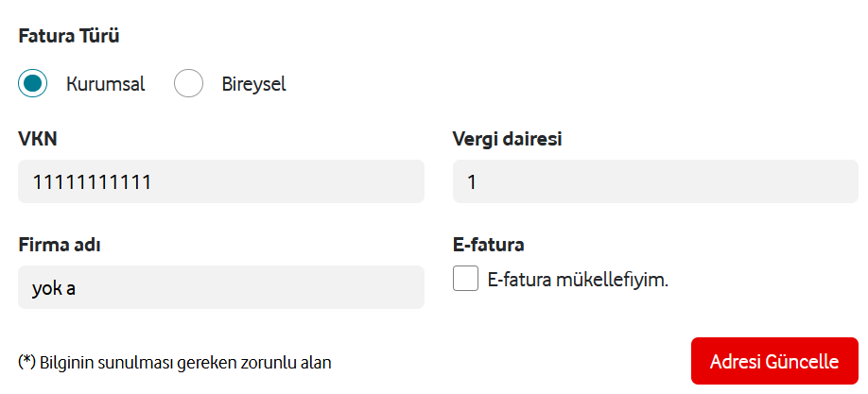Click the E-fatura section heading
Image resolution: width=868 pixels, height=394 pixels.
tap(489, 245)
